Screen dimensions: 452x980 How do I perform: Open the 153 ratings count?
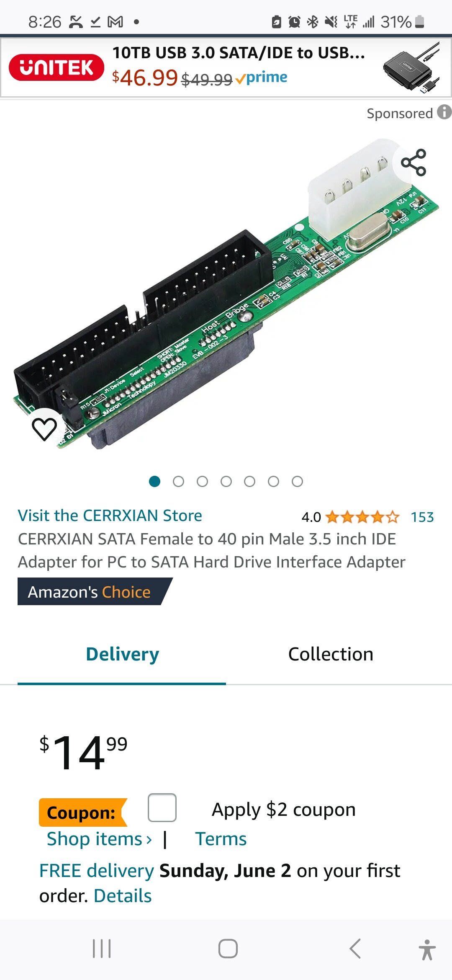tap(422, 517)
